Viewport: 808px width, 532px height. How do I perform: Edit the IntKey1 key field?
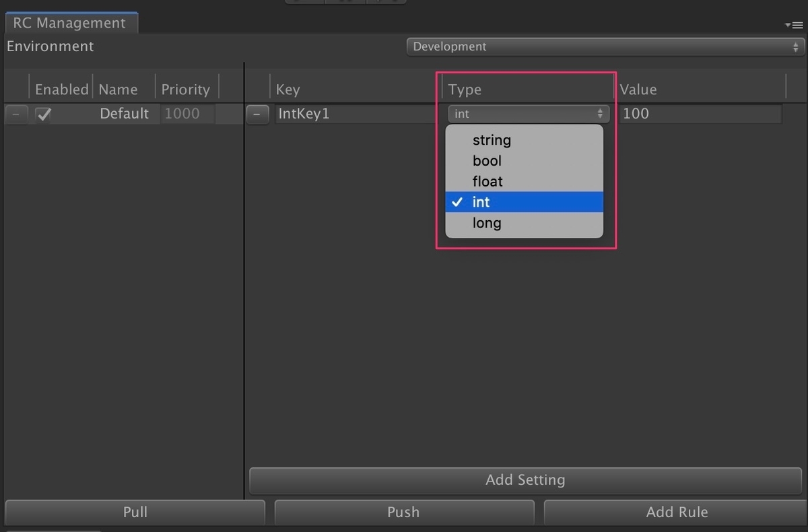[x=357, y=114]
